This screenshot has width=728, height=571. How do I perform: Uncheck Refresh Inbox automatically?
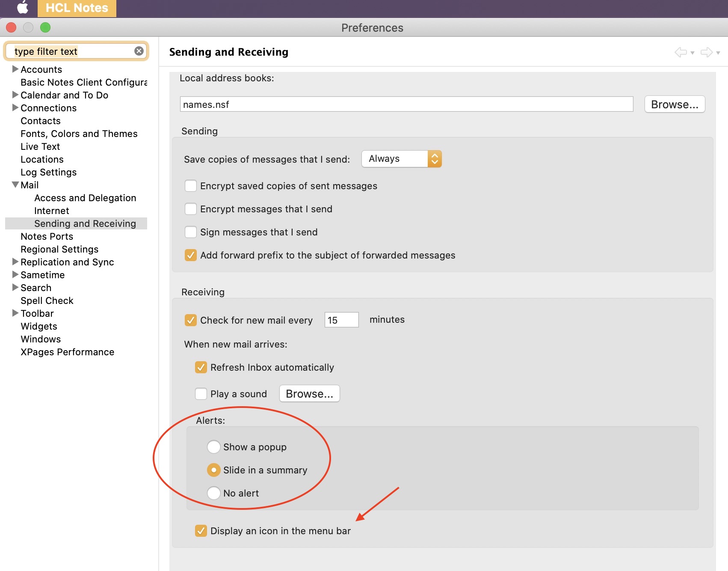201,367
